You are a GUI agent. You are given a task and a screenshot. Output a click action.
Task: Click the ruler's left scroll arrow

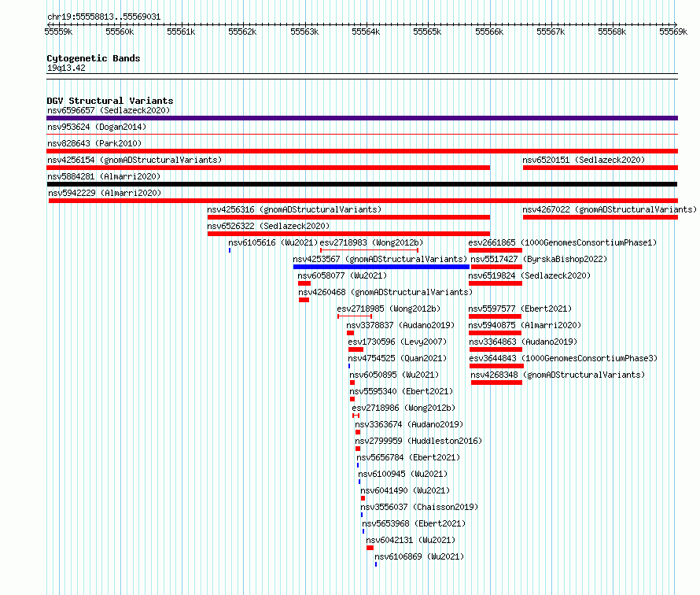tap(49, 24)
